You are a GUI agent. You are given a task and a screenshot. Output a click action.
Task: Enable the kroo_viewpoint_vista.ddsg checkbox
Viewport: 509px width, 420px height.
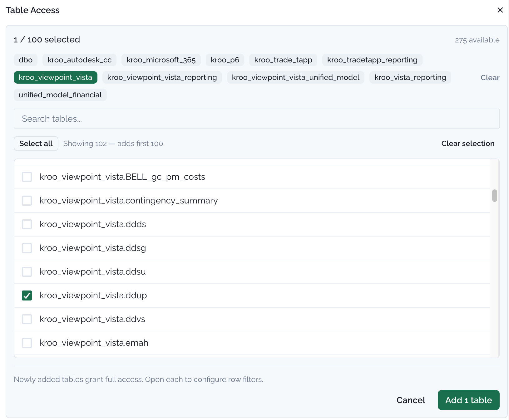coord(27,248)
